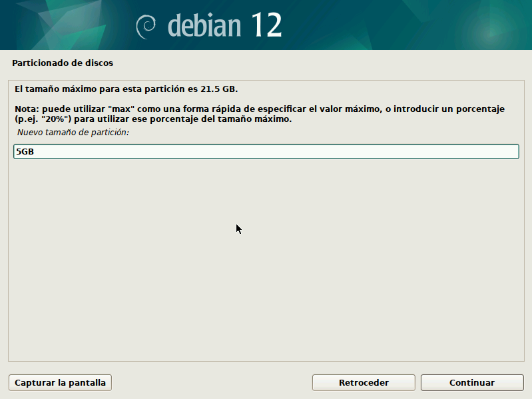This screenshot has height=399, width=532.
Task: Click the blank space between Capturar and Retroceder
Action: 212,383
